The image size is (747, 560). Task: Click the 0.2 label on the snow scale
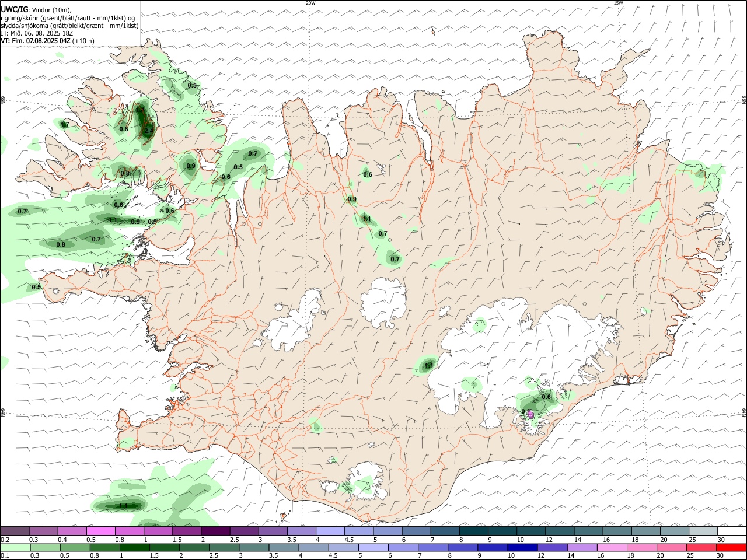click(x=5, y=540)
